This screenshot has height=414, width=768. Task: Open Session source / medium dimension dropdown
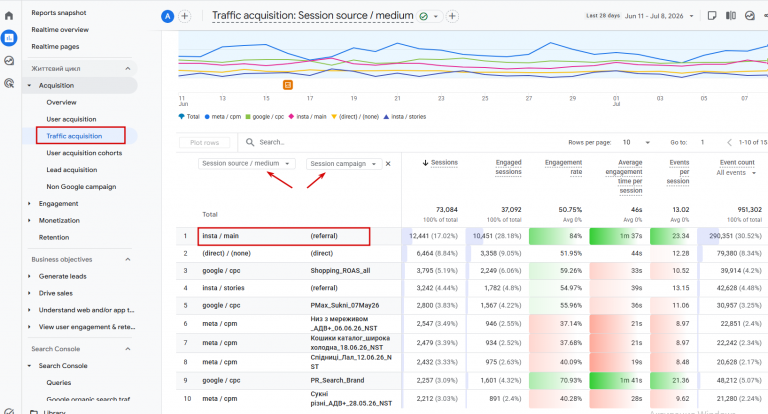click(x=246, y=163)
